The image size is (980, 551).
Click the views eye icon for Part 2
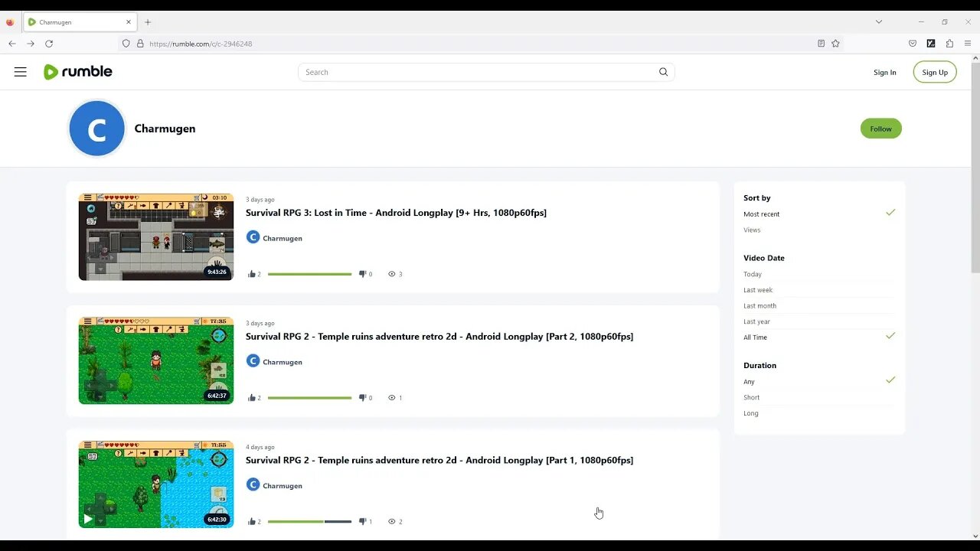click(x=392, y=398)
